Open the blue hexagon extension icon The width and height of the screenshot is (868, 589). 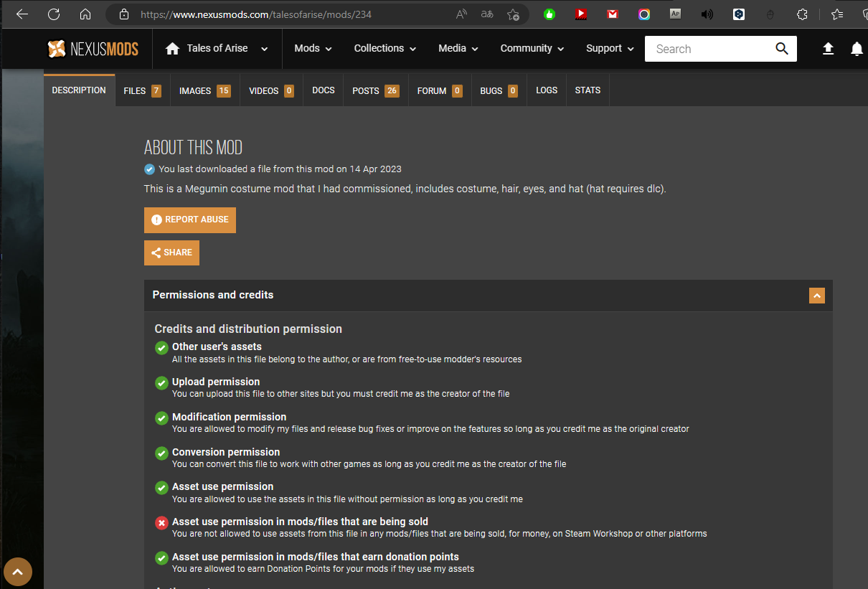(739, 14)
